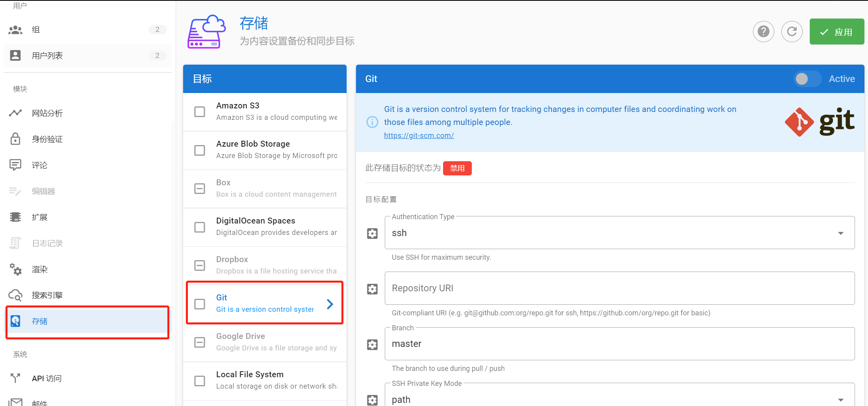Click the green 应用 apply button

tap(836, 32)
